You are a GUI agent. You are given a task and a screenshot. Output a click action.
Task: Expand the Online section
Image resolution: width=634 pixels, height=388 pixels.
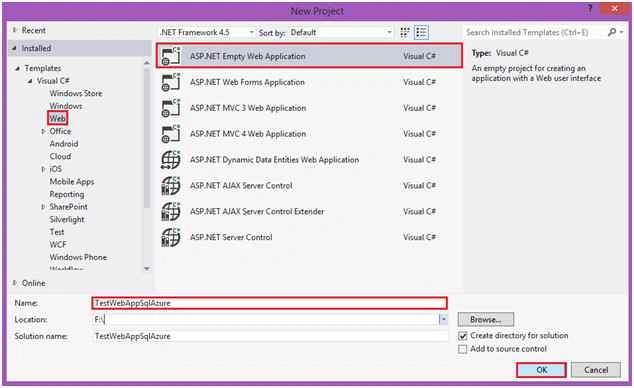point(15,283)
